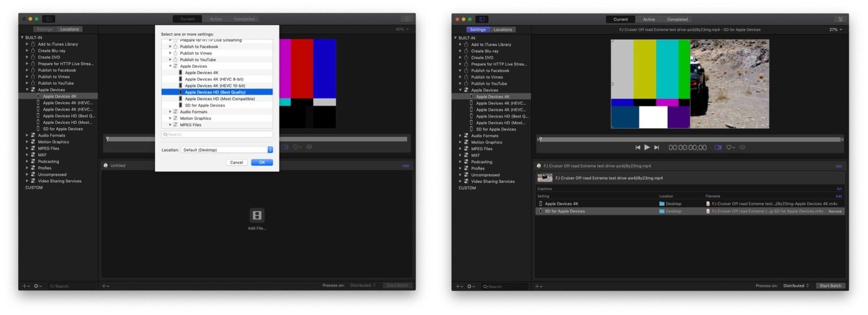Click the Desktop folder icon in Apple Devices 4K row

[x=662, y=204]
